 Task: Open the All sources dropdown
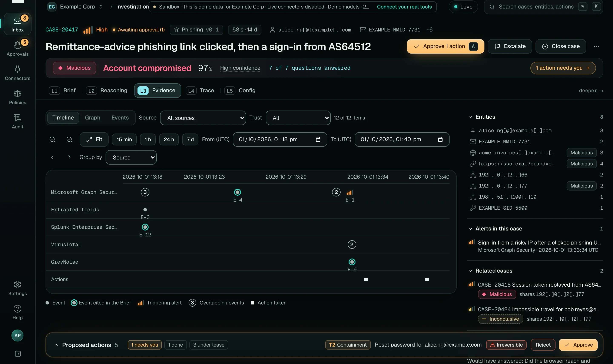(203, 118)
